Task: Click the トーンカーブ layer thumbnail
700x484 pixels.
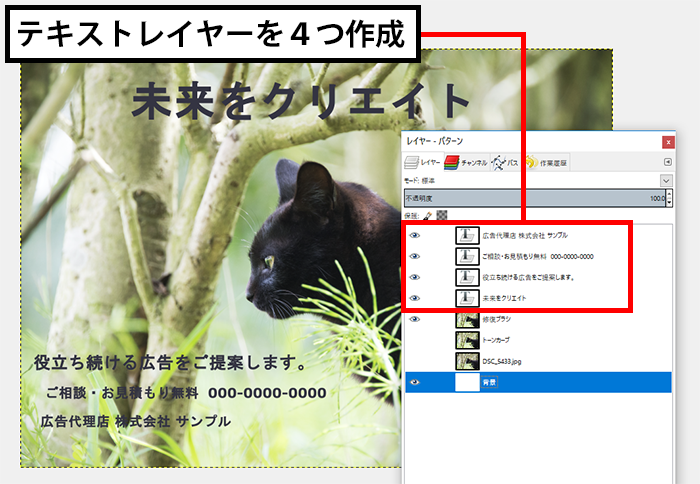Action: [467, 340]
